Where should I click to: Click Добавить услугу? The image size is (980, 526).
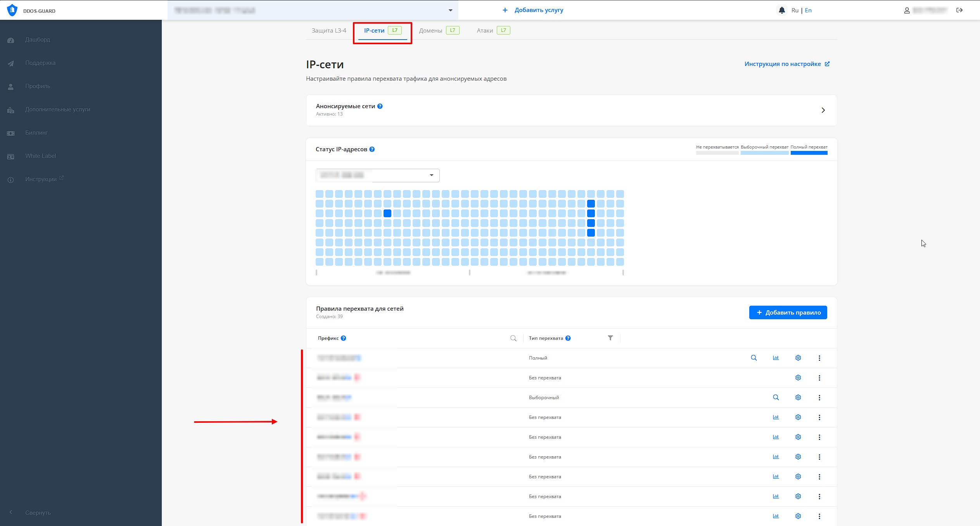pos(533,10)
